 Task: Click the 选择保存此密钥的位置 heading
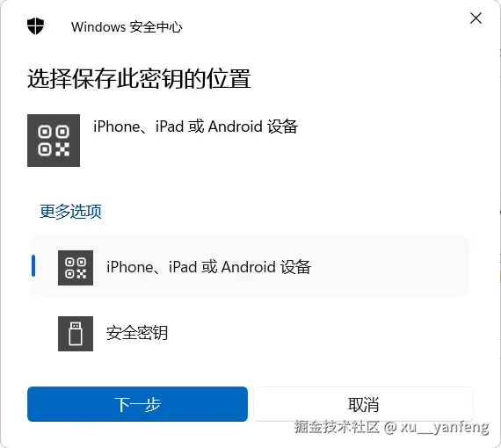pyautogui.click(x=139, y=78)
